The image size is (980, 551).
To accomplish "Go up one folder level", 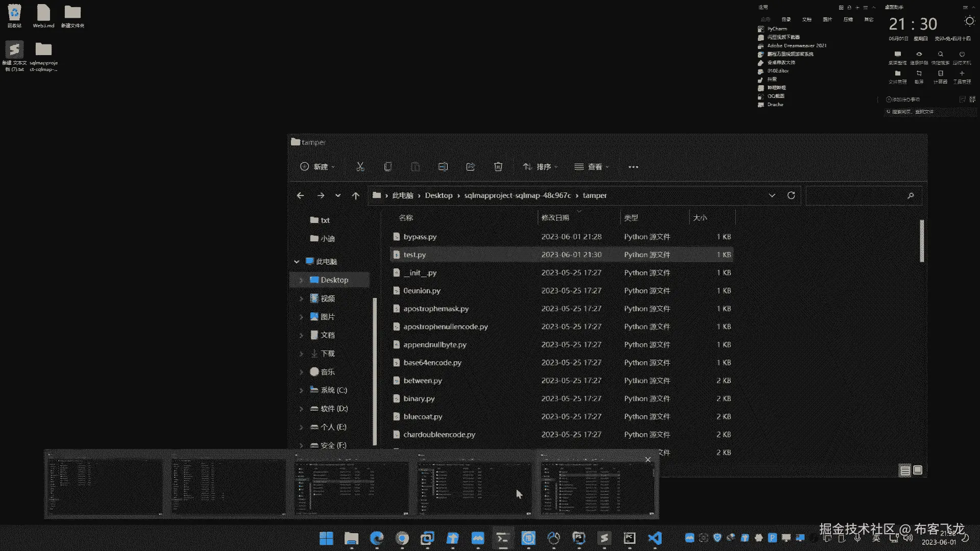I will [356, 195].
